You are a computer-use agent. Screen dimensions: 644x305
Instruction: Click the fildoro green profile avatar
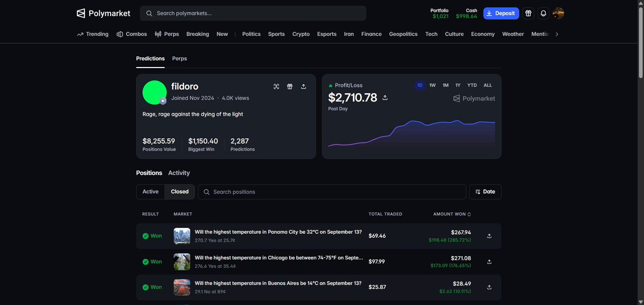pyautogui.click(x=155, y=92)
